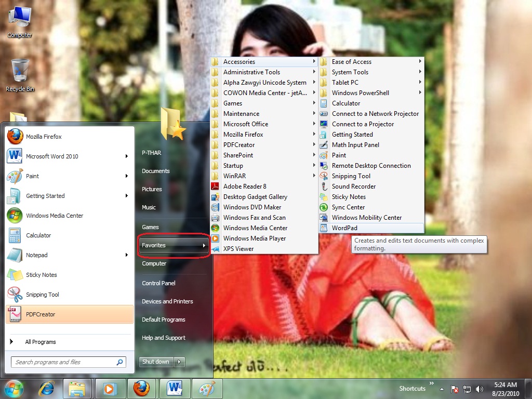
Task: Open Paint in Accessories submenu
Action: [x=371, y=155]
